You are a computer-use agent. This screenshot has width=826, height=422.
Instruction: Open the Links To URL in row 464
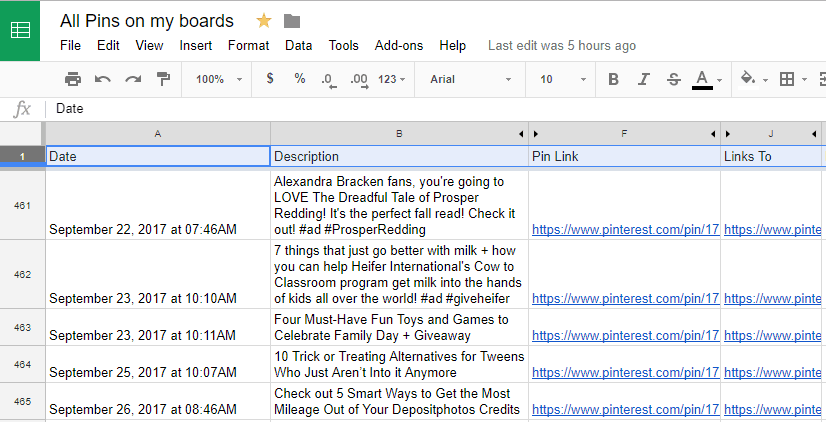coord(772,372)
